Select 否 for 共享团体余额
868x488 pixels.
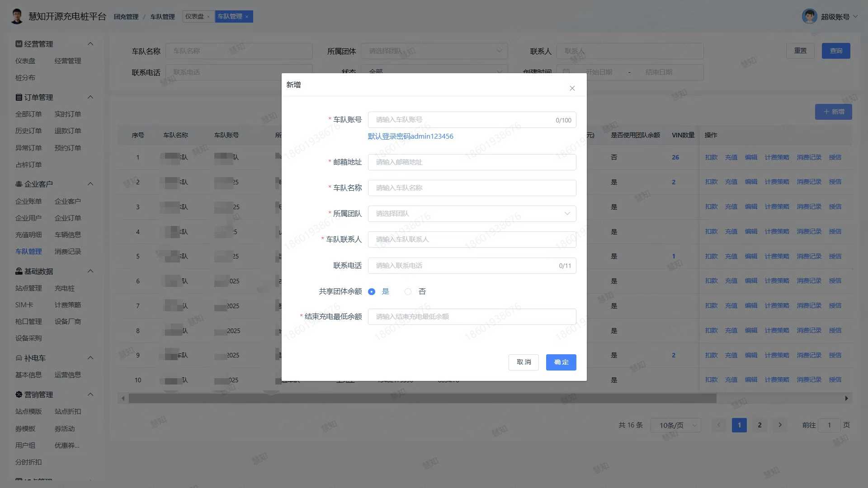tap(408, 291)
